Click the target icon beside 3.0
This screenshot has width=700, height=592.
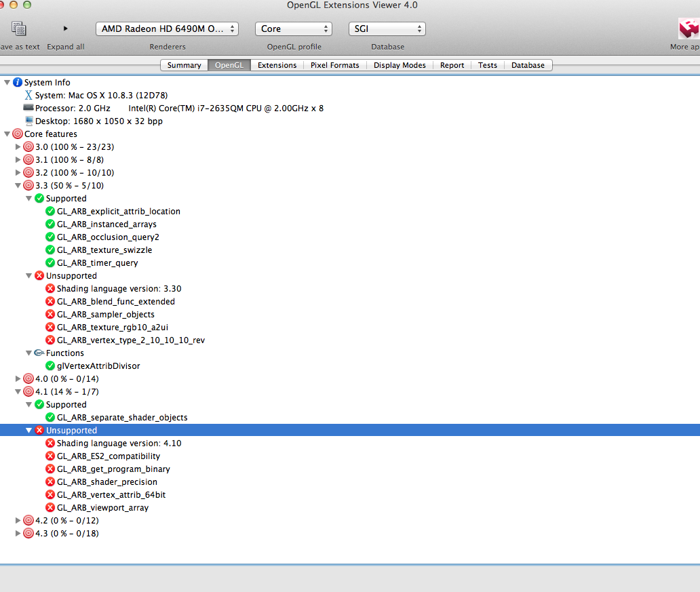pos(28,147)
